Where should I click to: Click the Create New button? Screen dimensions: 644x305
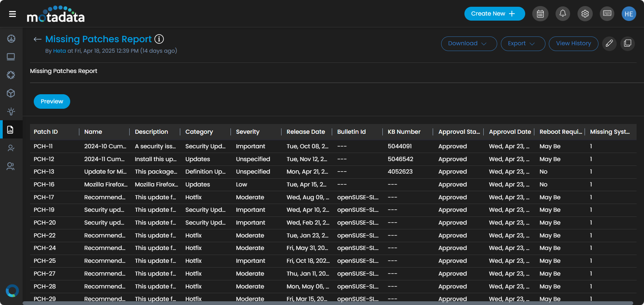point(494,14)
